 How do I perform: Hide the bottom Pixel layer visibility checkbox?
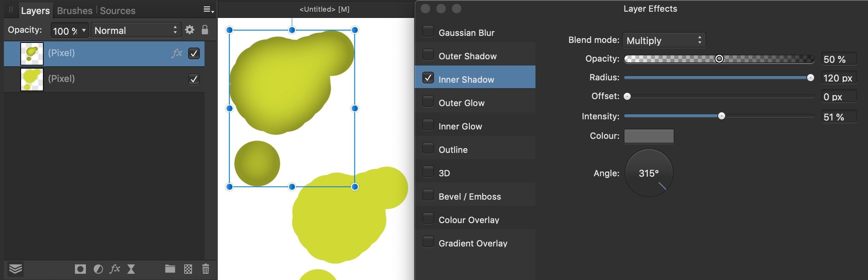(x=194, y=79)
